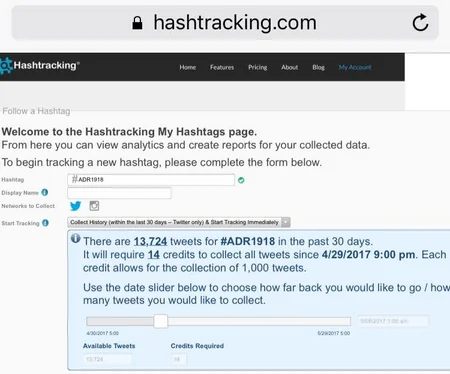Click the info icon in the blue notice box
Screen dimensions: 450x374
click(76, 238)
